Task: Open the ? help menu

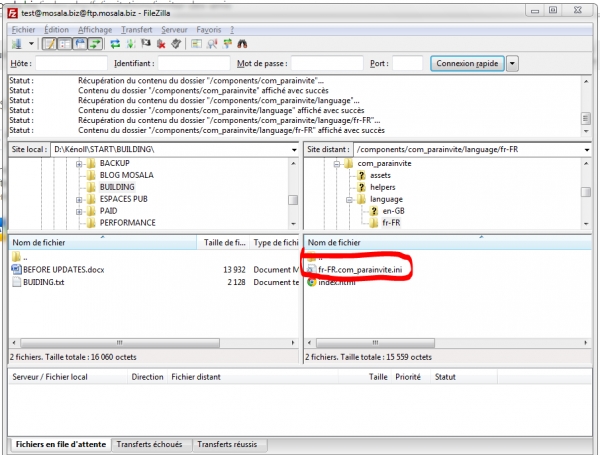Action: click(232, 29)
